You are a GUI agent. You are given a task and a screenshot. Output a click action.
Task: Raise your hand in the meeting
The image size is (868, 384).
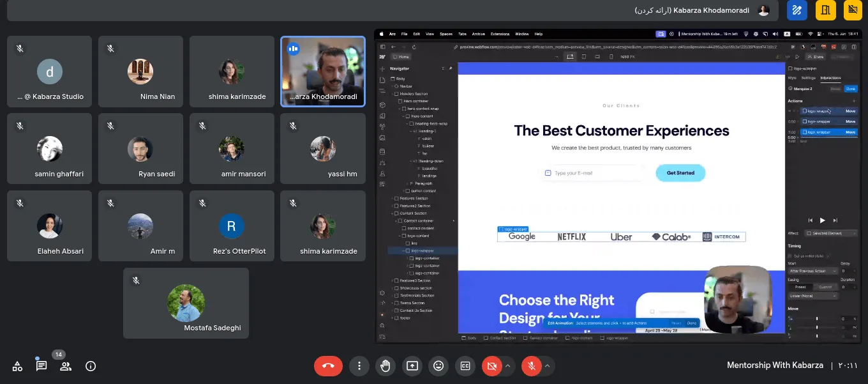click(x=385, y=366)
